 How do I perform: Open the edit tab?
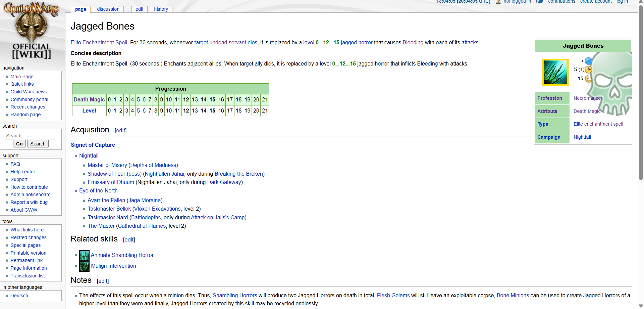tap(139, 9)
